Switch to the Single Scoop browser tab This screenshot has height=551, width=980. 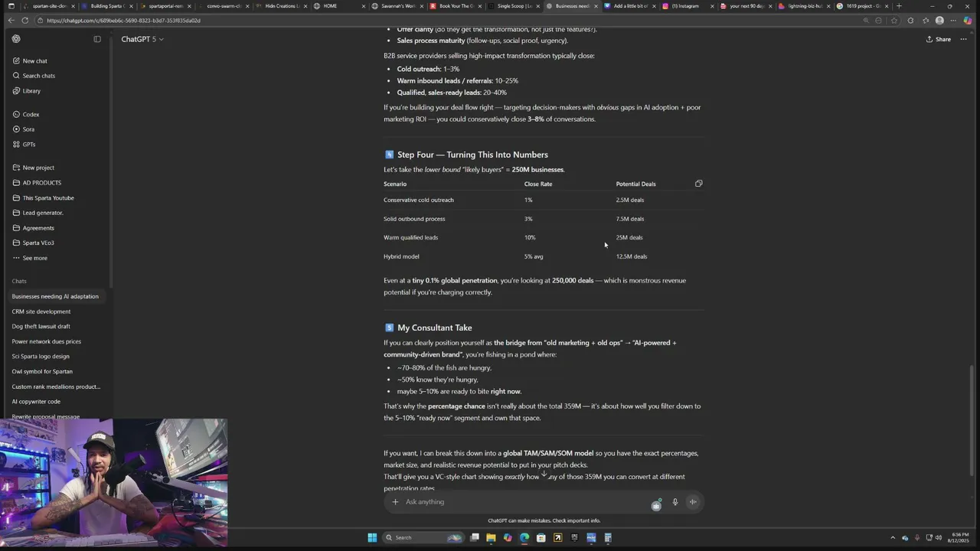tap(514, 6)
